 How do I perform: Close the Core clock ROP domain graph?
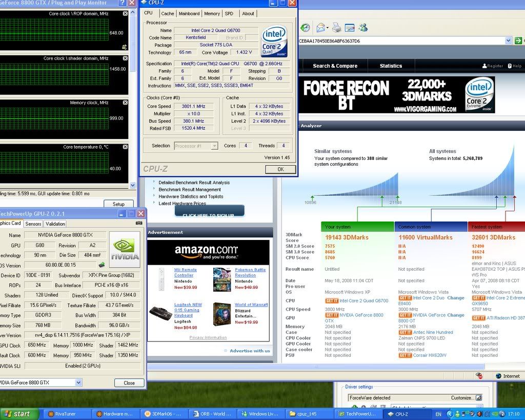pyautogui.click(x=125, y=14)
